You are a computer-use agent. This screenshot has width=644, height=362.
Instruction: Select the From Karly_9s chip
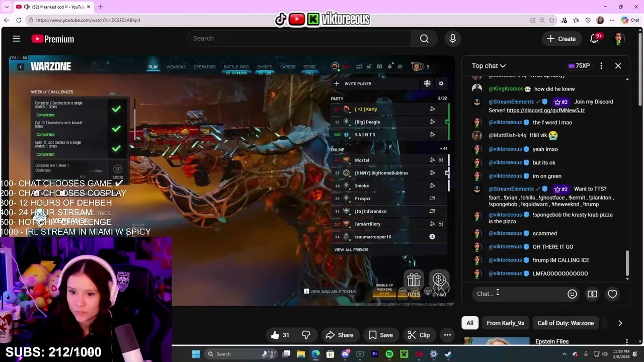pyautogui.click(x=505, y=323)
